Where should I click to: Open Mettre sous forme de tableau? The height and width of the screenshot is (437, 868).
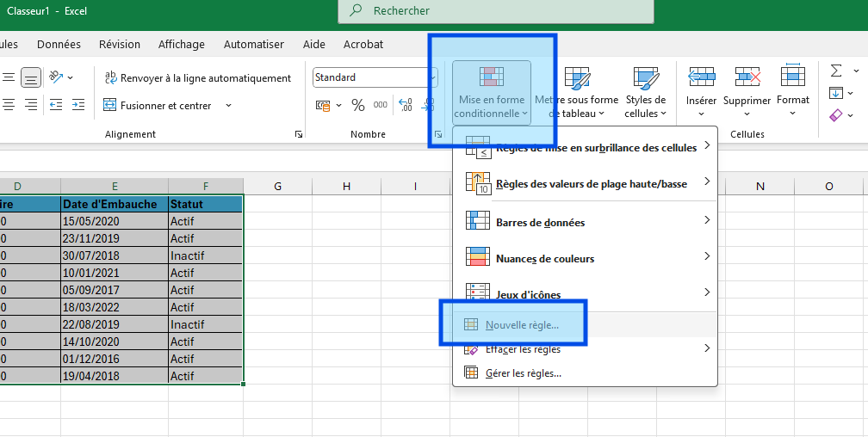coord(576,92)
